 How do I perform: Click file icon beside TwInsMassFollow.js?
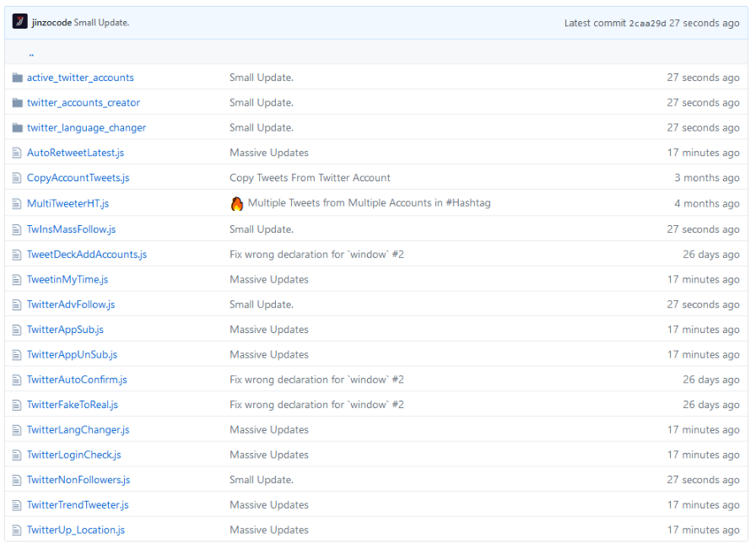coord(17,229)
